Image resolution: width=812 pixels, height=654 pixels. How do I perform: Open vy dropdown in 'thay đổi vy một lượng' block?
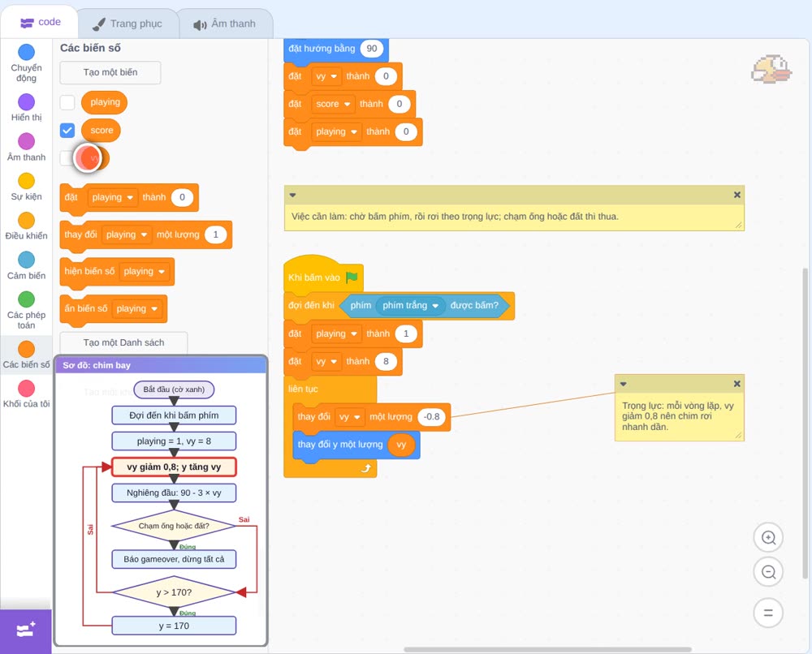click(349, 417)
